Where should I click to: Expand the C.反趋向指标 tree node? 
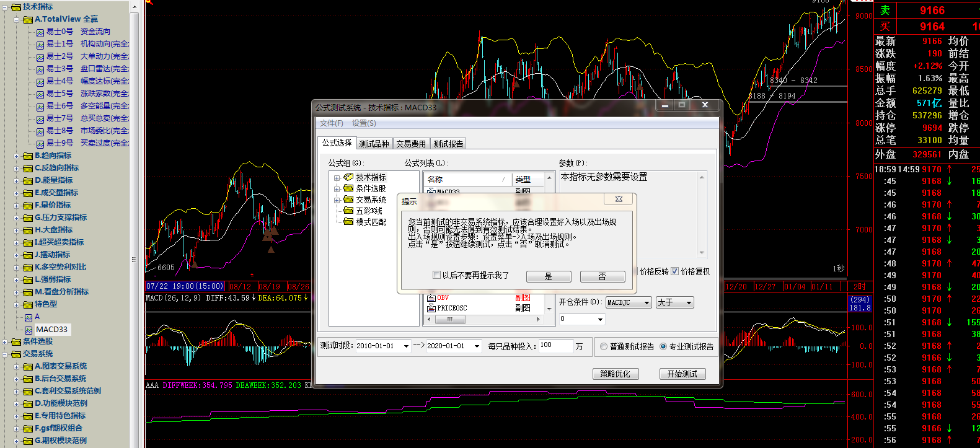(17, 169)
